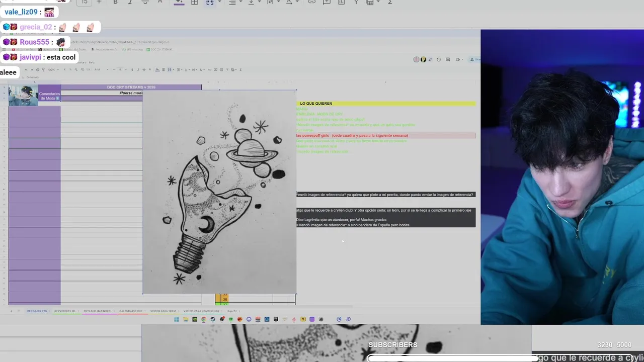Open the NVIDIA app on the taskbar
Image resolution: width=644 pixels, height=362 pixels.
(195, 319)
